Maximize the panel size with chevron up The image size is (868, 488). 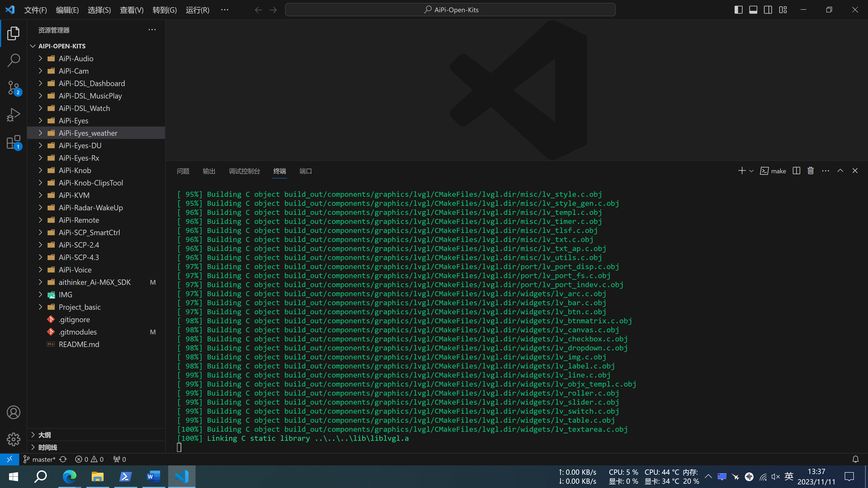click(x=840, y=171)
